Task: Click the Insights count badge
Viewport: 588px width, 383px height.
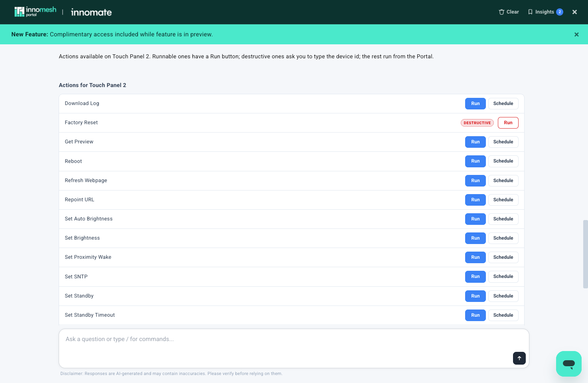Action: [x=560, y=12]
